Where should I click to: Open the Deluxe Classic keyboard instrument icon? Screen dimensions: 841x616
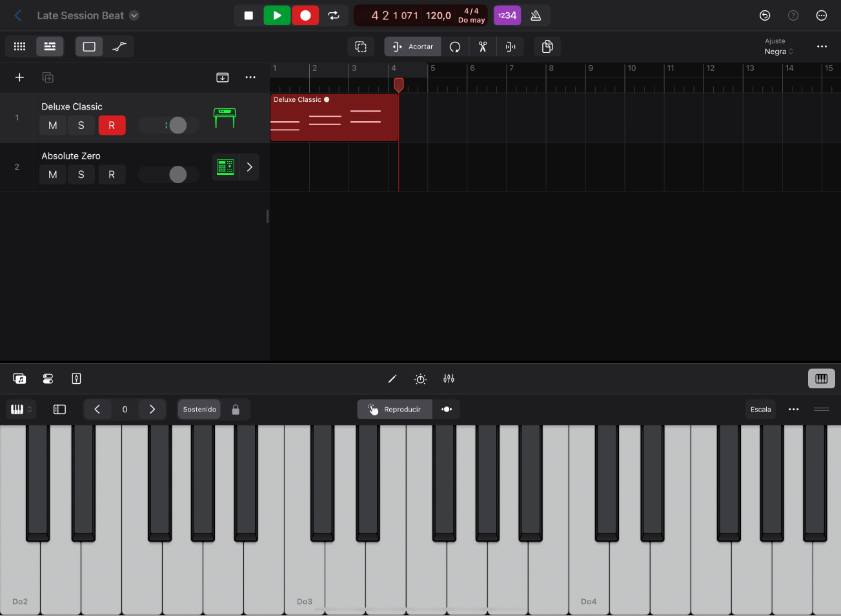(x=225, y=117)
